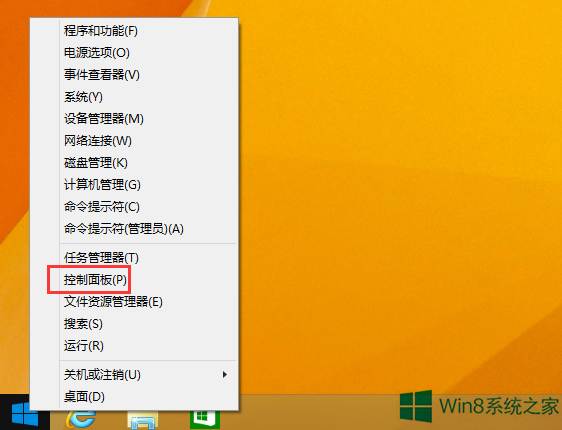Viewport: 562px width, 430px height.
Task: Open 任务管理器(T)
Action: click(148, 258)
